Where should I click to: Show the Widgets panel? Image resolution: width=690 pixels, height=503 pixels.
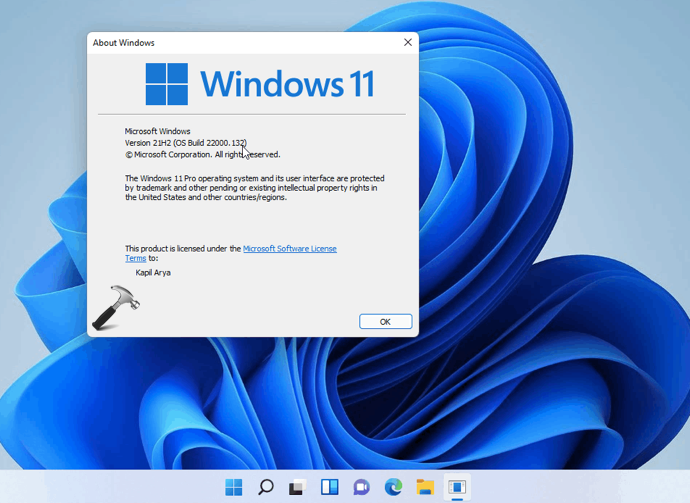(x=329, y=487)
